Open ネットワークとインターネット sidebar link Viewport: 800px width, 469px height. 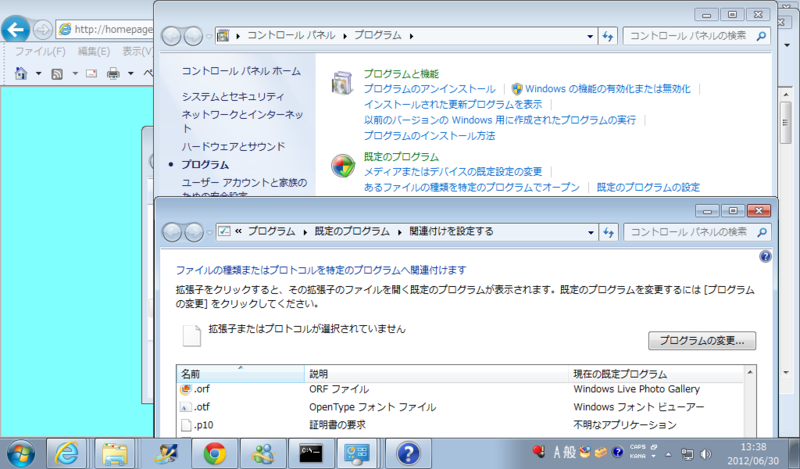coord(242,121)
